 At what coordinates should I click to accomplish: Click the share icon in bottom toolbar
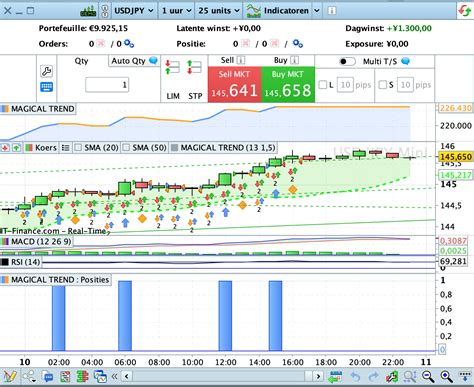click(x=29, y=377)
